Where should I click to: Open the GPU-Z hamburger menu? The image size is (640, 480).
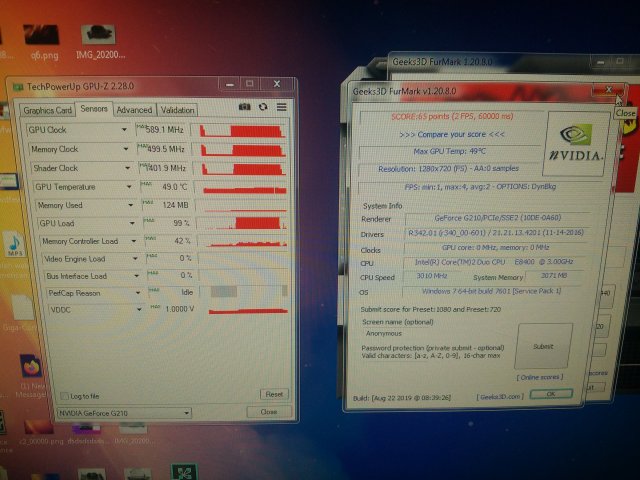pyautogui.click(x=282, y=107)
